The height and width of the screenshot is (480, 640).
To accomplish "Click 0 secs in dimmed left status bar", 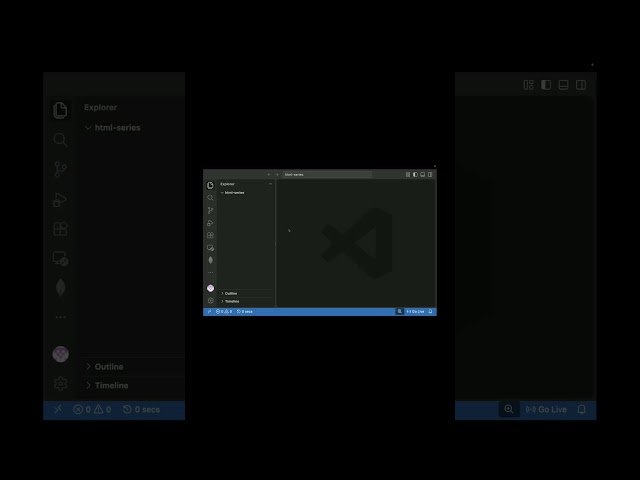I will pos(141,409).
